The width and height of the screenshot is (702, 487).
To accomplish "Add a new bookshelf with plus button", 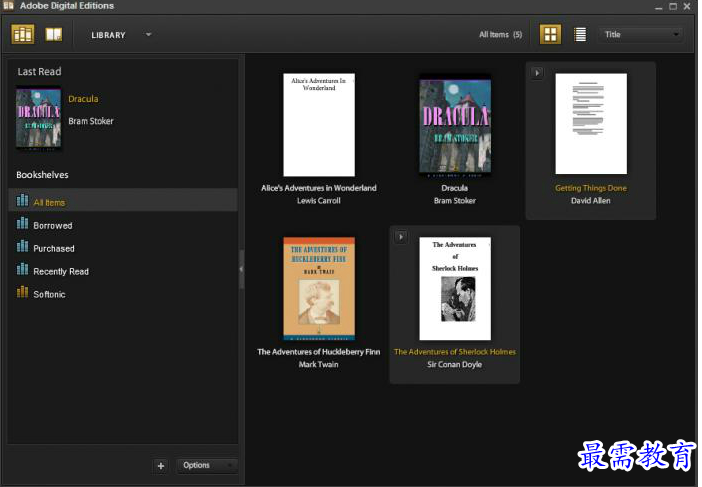I will pos(161,466).
